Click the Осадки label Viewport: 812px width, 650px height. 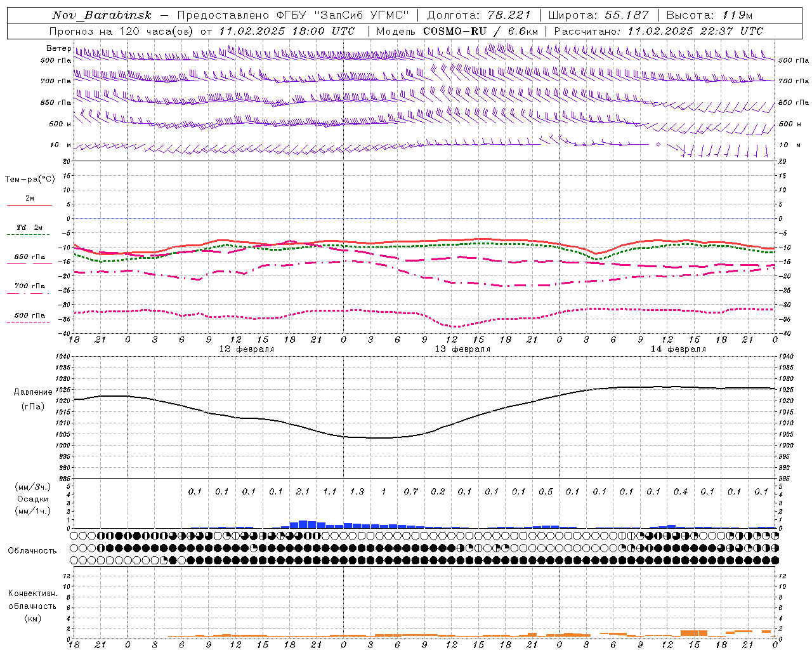[x=33, y=500]
